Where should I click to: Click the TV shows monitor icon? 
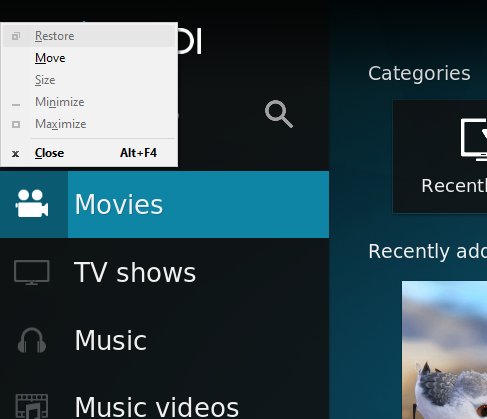coord(32,272)
